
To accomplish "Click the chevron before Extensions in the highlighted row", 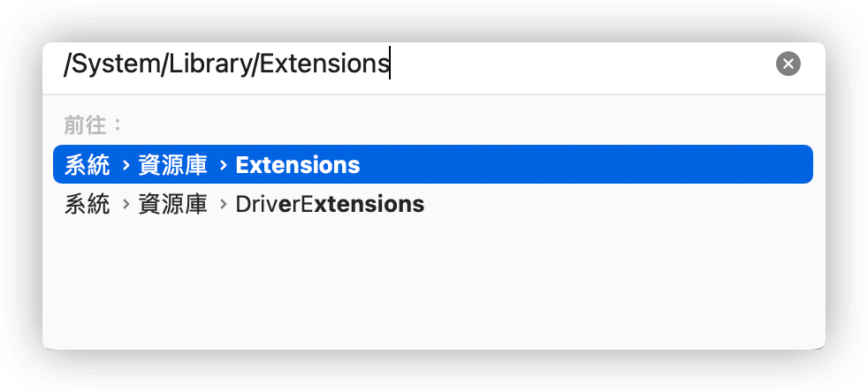I will coord(223,165).
